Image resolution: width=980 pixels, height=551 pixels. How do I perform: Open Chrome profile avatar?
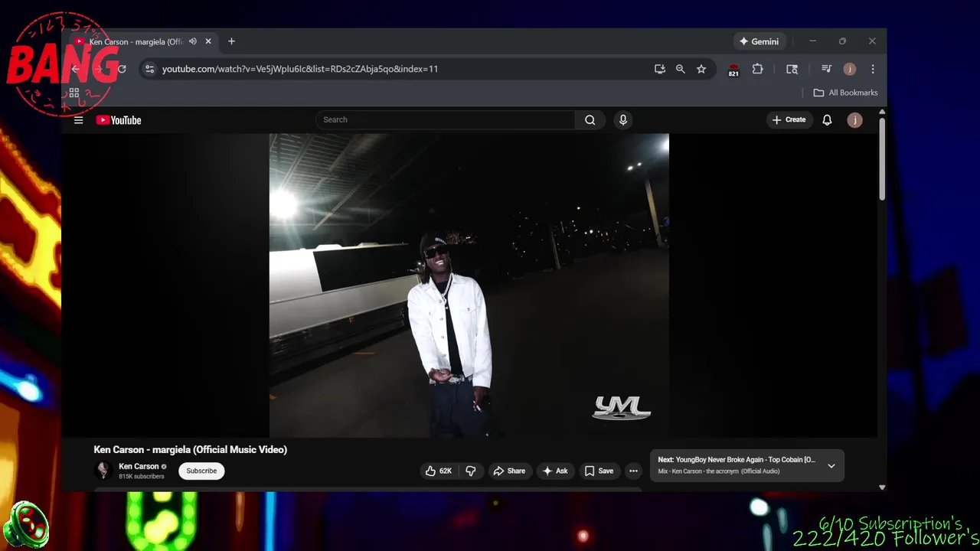click(x=849, y=69)
